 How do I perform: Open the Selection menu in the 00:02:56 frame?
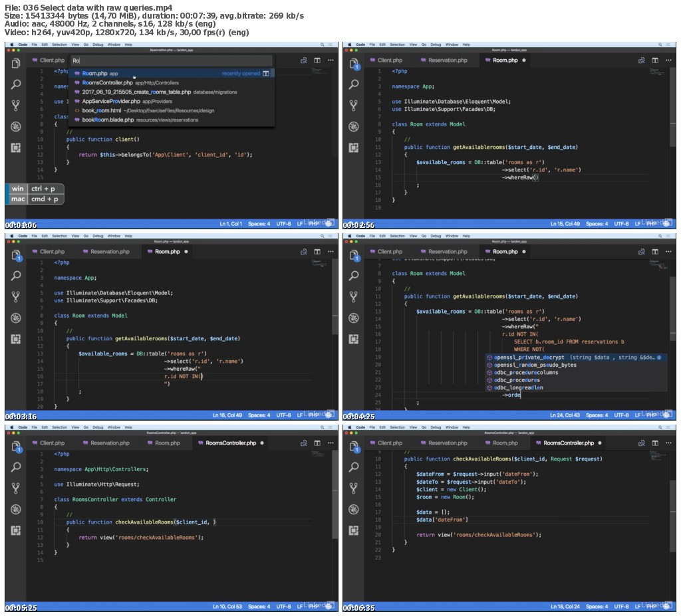(398, 45)
